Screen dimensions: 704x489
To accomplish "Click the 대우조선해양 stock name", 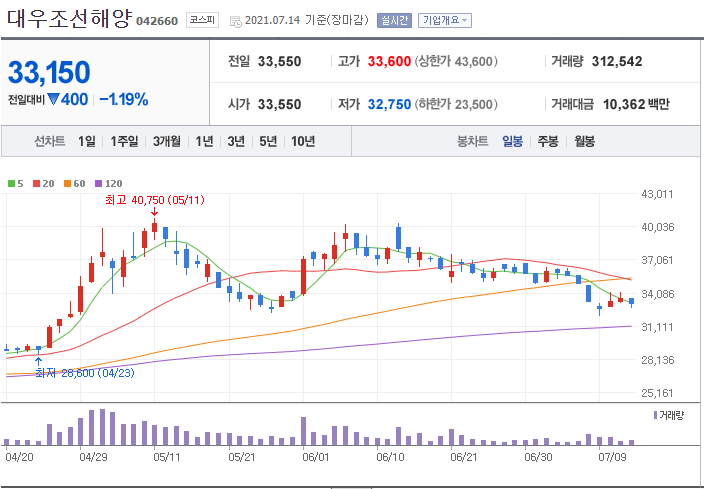I will 69,18.
